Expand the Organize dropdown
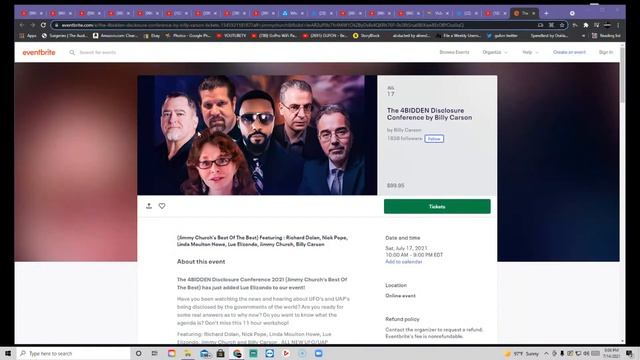Screen dimensions: 640x360 495,52
